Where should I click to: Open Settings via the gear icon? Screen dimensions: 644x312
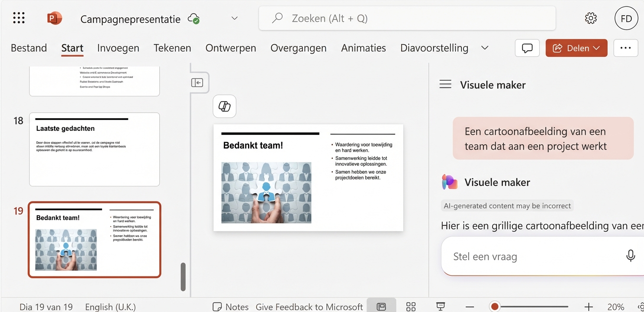(x=590, y=18)
